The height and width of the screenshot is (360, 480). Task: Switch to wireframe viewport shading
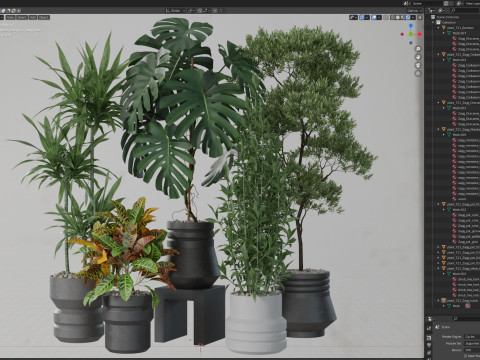(392, 17)
